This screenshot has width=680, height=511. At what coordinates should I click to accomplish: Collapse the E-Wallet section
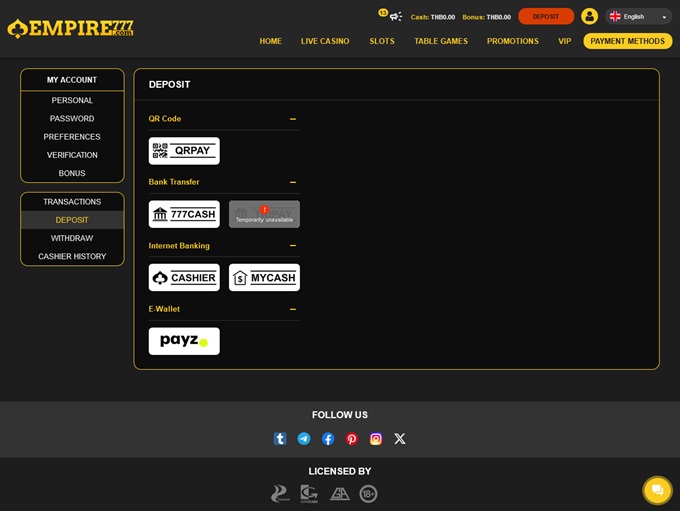pyautogui.click(x=292, y=309)
